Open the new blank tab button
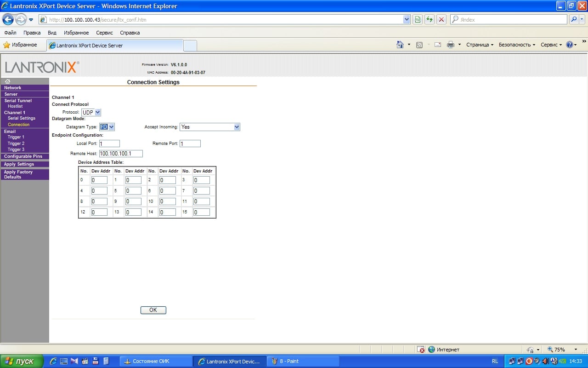 (x=190, y=46)
